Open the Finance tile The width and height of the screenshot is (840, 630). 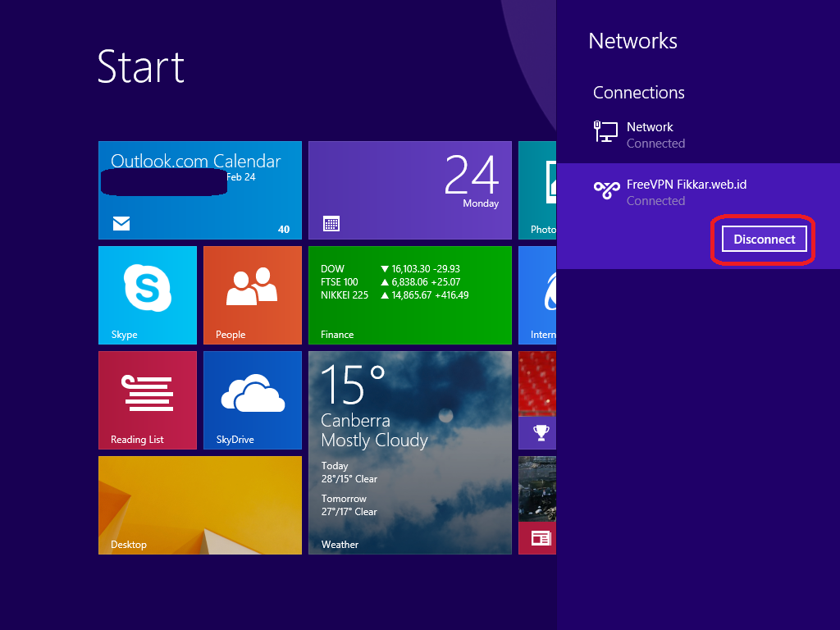tap(410, 295)
